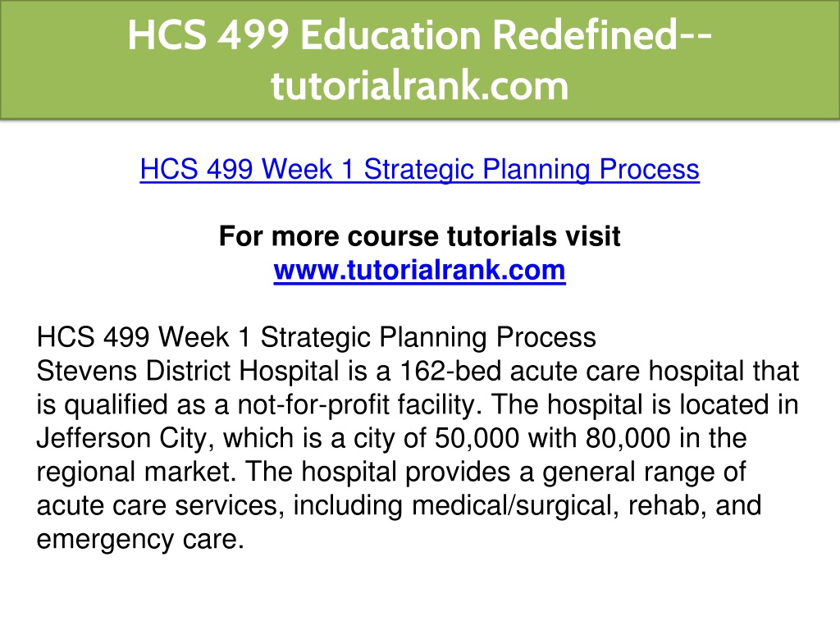Click the 'For more course tutorials visit' bold text
This screenshot has width=840, height=630.
419,236
